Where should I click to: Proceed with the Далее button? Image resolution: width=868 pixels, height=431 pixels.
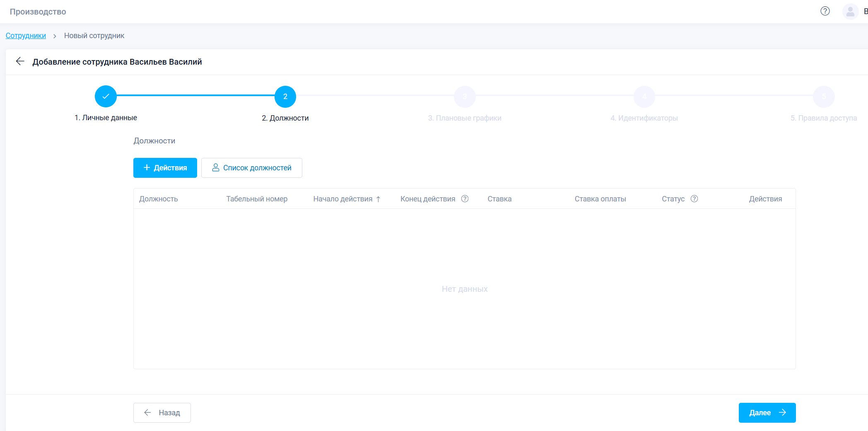767,413
